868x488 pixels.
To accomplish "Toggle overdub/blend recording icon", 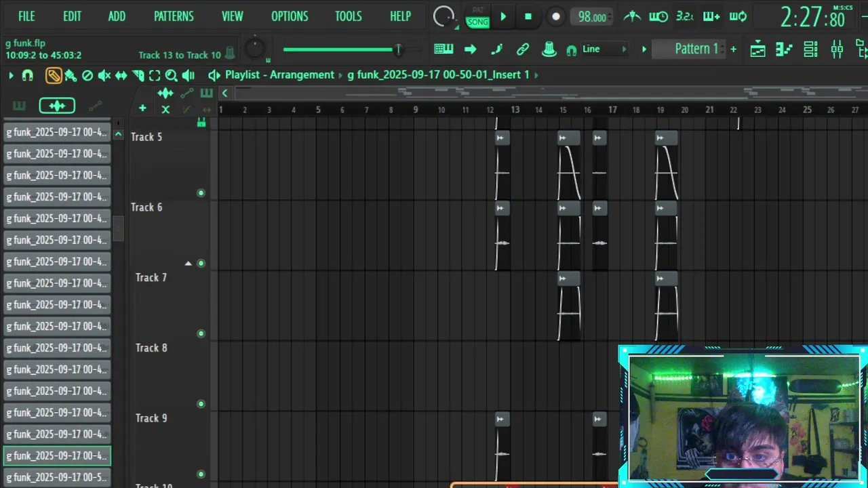I will [x=711, y=16].
